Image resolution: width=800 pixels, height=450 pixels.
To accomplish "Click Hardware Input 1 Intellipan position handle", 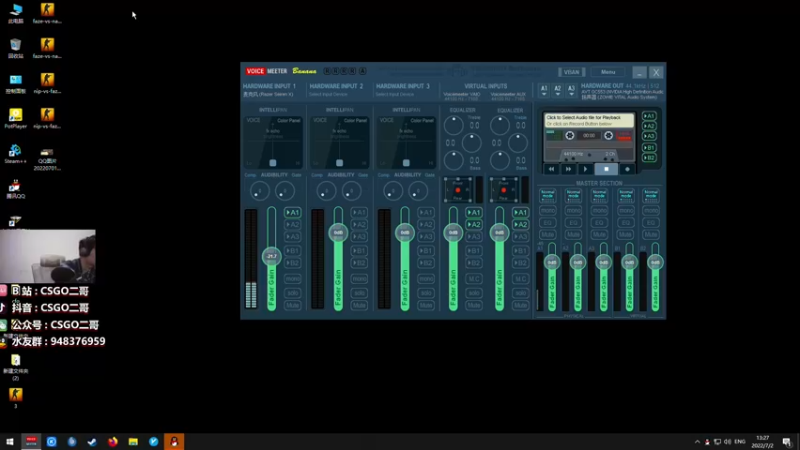I will (x=273, y=163).
